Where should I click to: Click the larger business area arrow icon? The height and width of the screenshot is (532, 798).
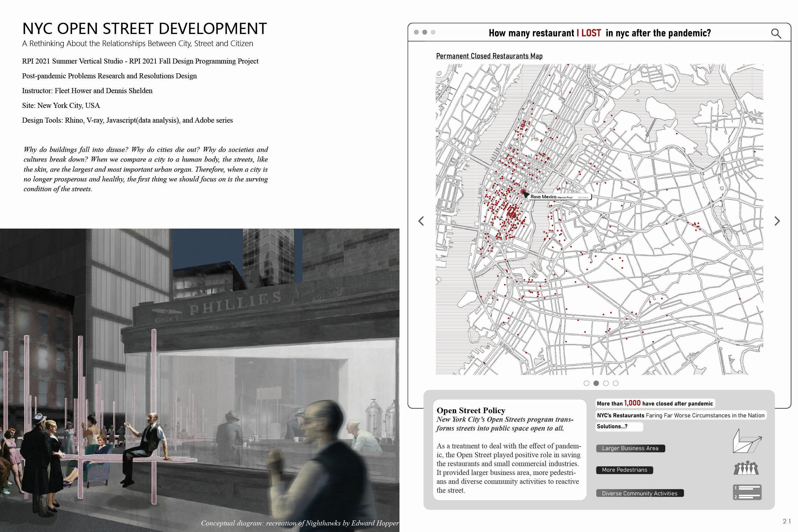pyautogui.click(x=747, y=441)
